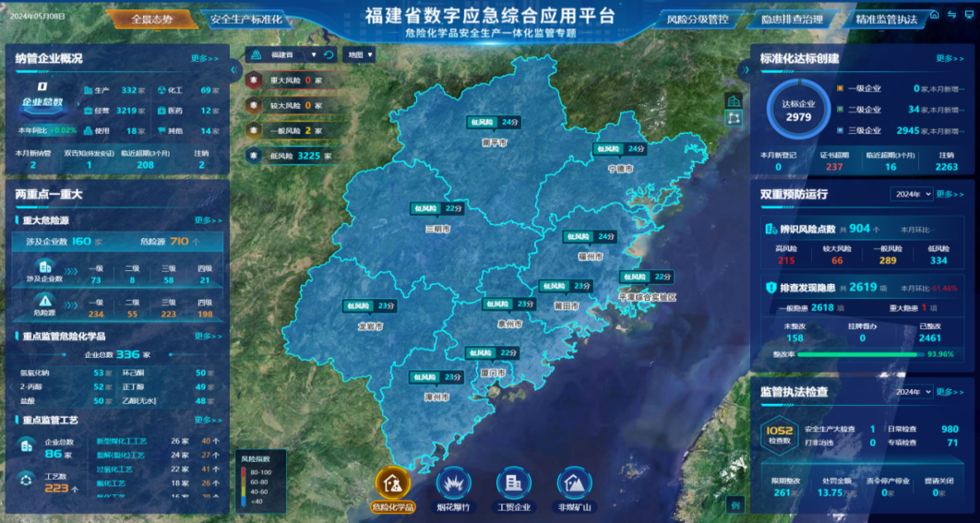
Task: Open the 地图 map type dropdown
Action: coord(359,55)
